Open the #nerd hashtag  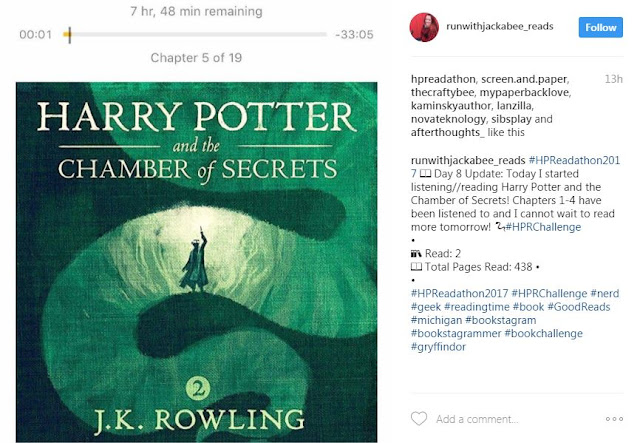tap(604, 293)
